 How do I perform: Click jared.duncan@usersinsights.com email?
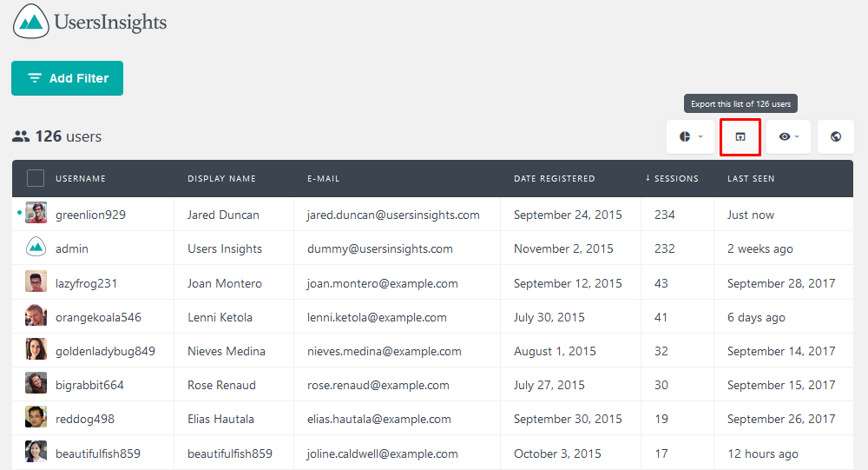tap(393, 215)
